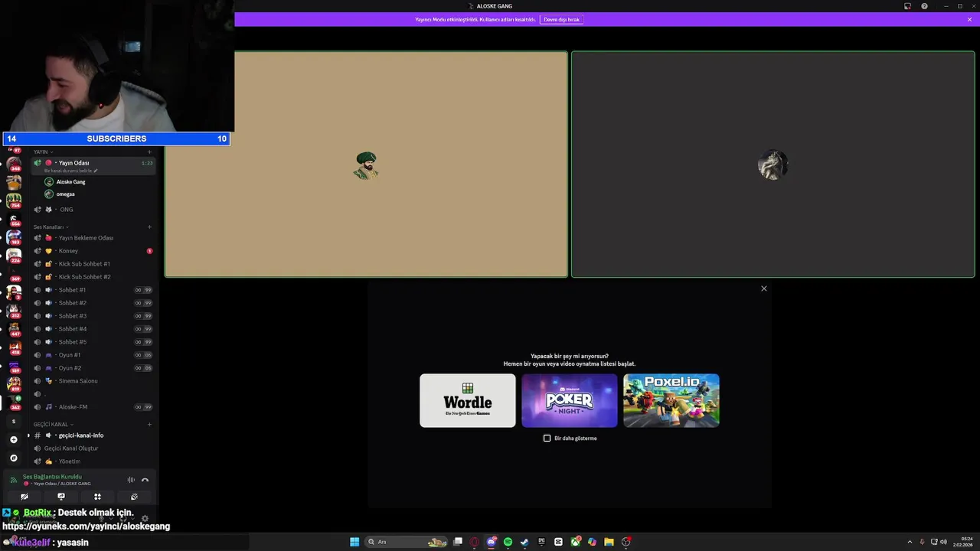Collapse the YAYIN category

coord(43,152)
